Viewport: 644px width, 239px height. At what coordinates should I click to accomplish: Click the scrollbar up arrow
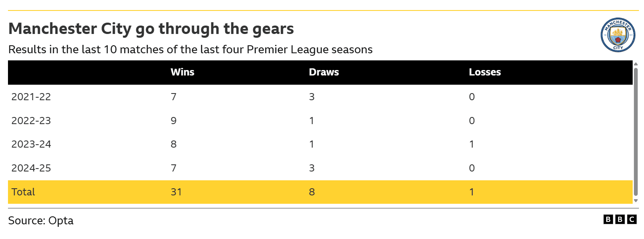click(636, 64)
